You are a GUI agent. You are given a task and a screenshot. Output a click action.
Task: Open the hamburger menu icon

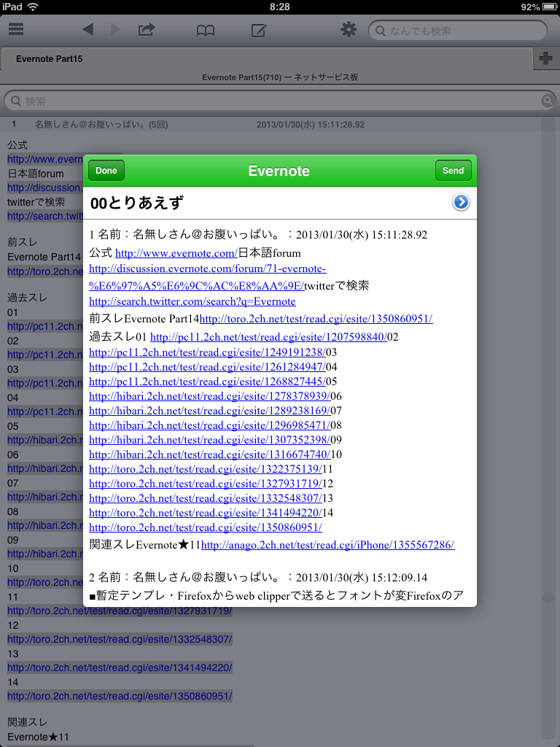(16, 29)
